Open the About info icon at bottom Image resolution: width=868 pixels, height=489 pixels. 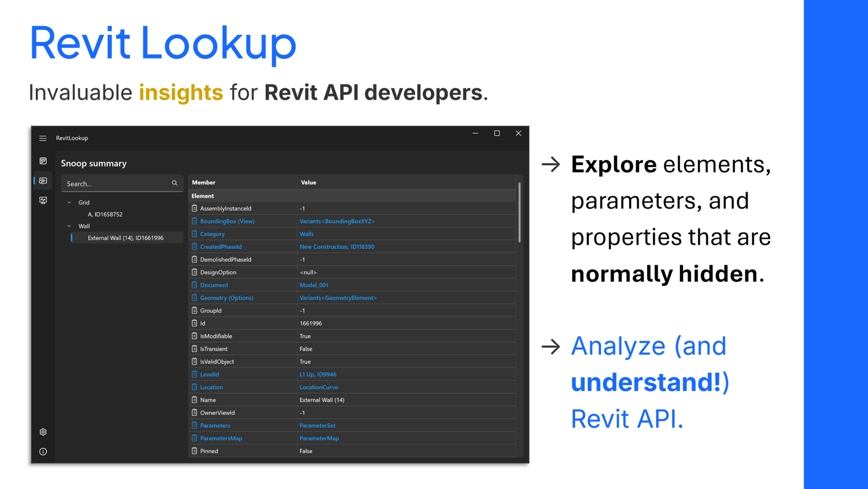pyautogui.click(x=43, y=452)
